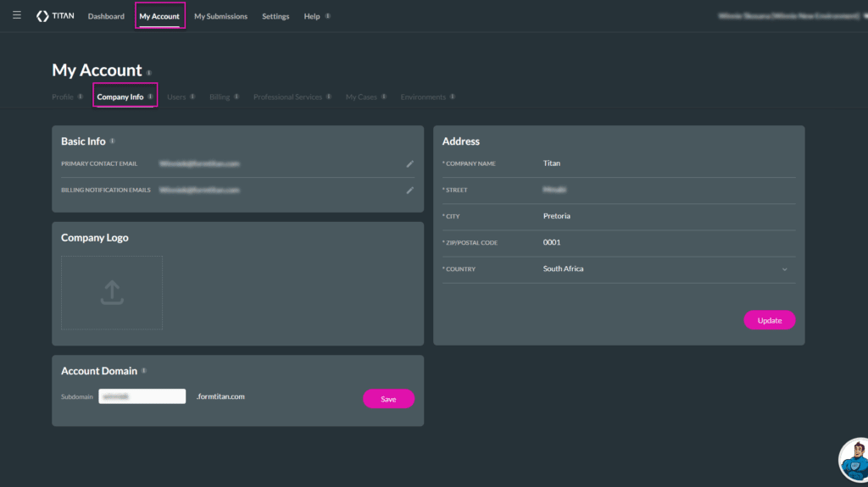The width and height of the screenshot is (868, 487).
Task: Select My Account in top navigation
Action: (159, 16)
